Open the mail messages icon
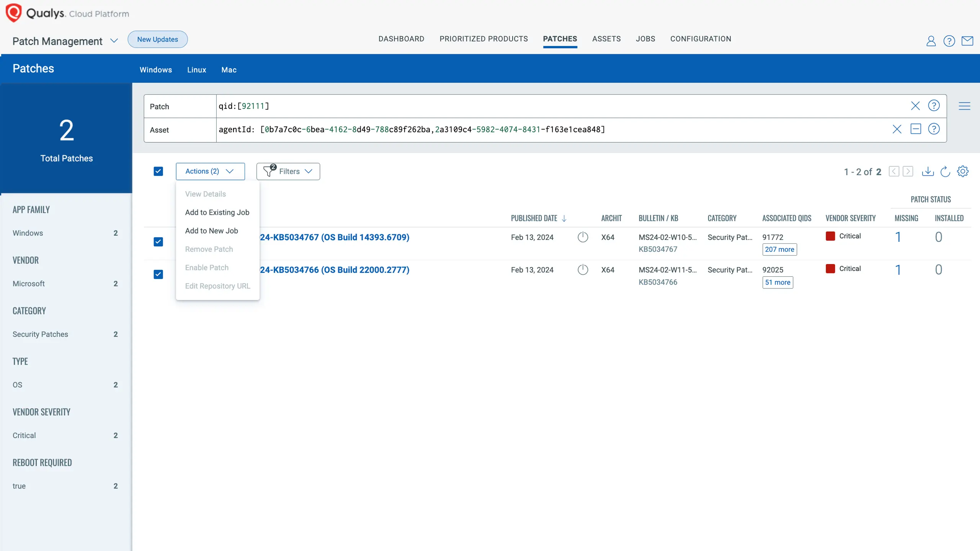The width and height of the screenshot is (980, 551). 967,41
